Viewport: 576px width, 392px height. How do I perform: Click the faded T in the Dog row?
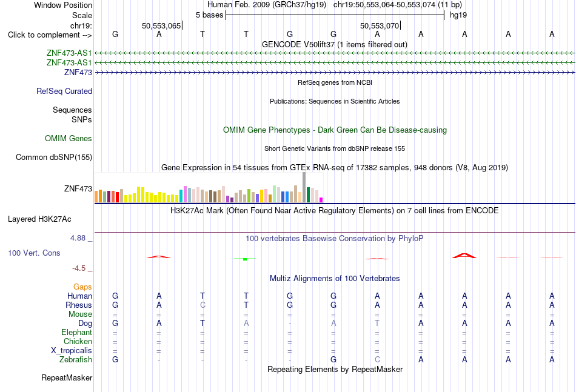(x=377, y=324)
